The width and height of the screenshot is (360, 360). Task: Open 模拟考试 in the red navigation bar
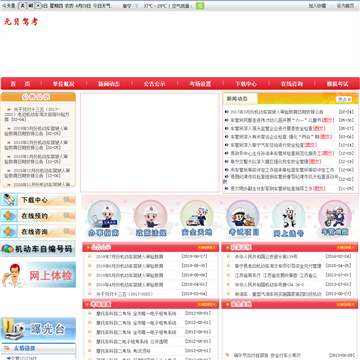point(337,84)
